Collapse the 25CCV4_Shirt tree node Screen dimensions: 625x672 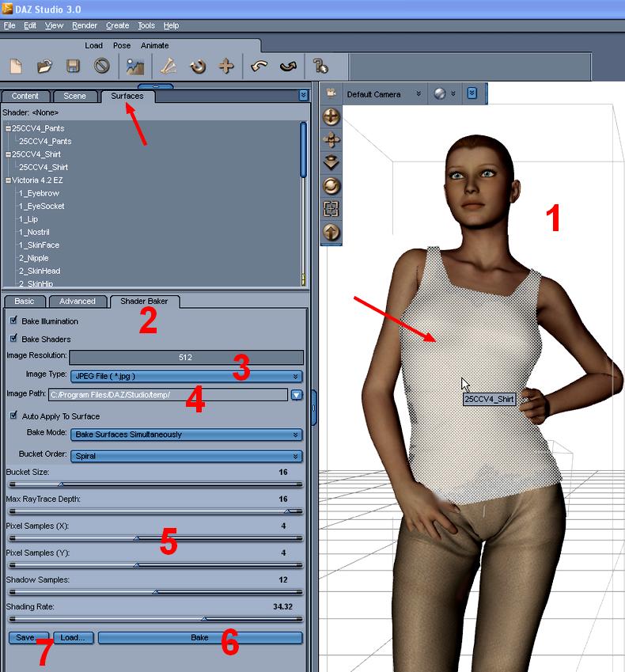point(8,154)
